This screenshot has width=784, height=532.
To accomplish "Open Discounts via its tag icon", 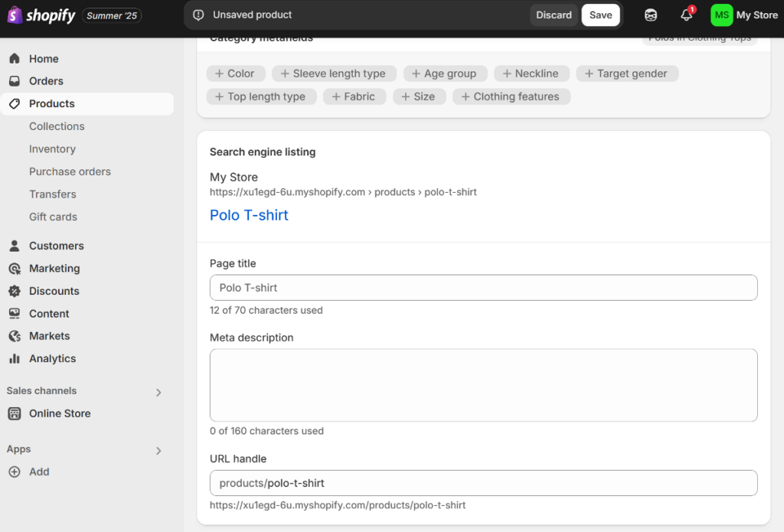I will [x=15, y=291].
